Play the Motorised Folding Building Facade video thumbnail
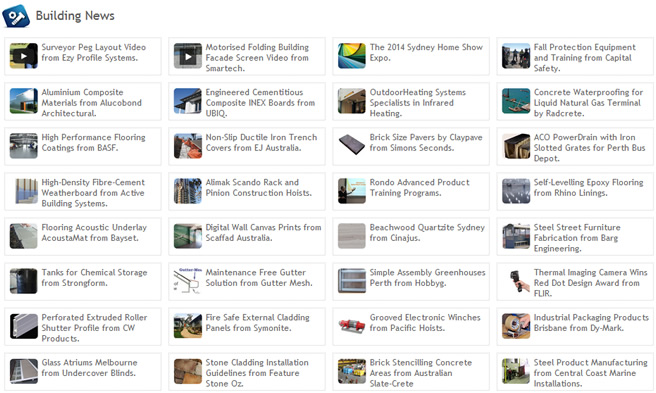Screen dimensions: 656x393 (188, 56)
